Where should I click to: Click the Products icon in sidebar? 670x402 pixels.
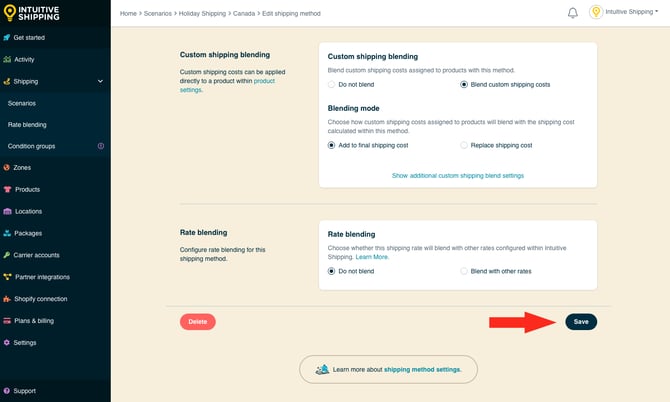pyautogui.click(x=7, y=189)
